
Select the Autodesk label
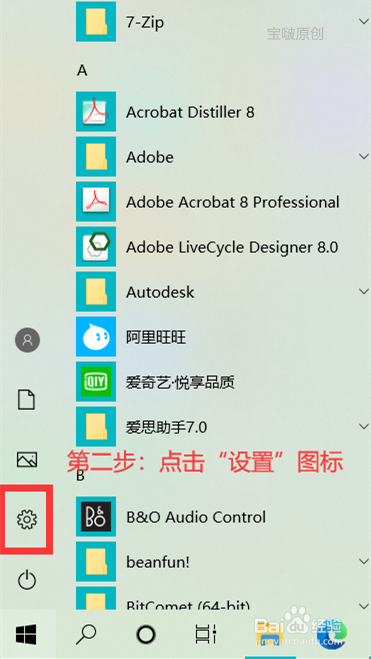160,292
